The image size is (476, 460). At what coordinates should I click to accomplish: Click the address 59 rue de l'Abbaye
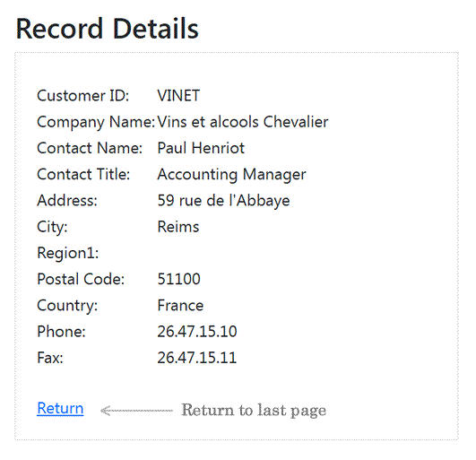223,201
